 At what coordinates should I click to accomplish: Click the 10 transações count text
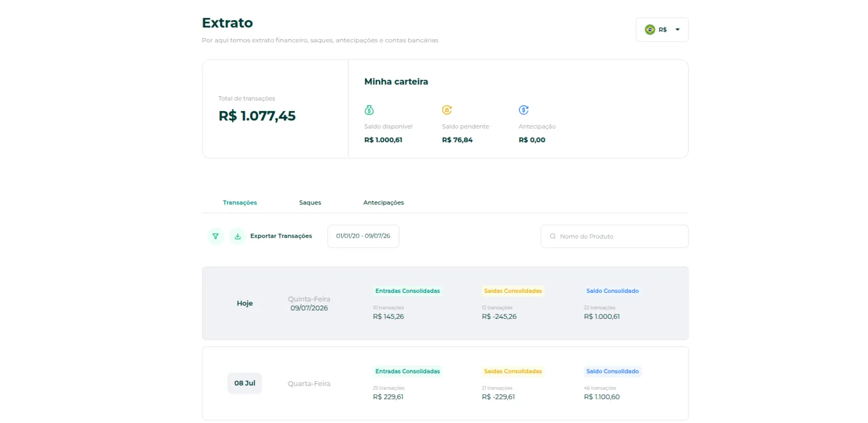click(388, 307)
